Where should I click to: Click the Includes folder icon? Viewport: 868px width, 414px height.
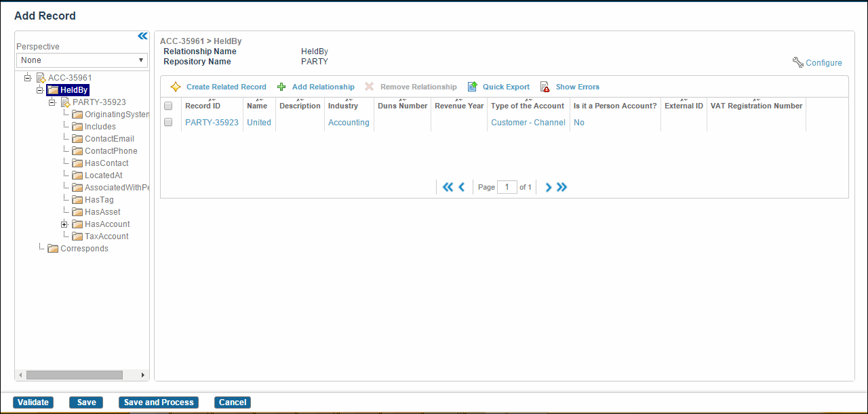click(77, 127)
